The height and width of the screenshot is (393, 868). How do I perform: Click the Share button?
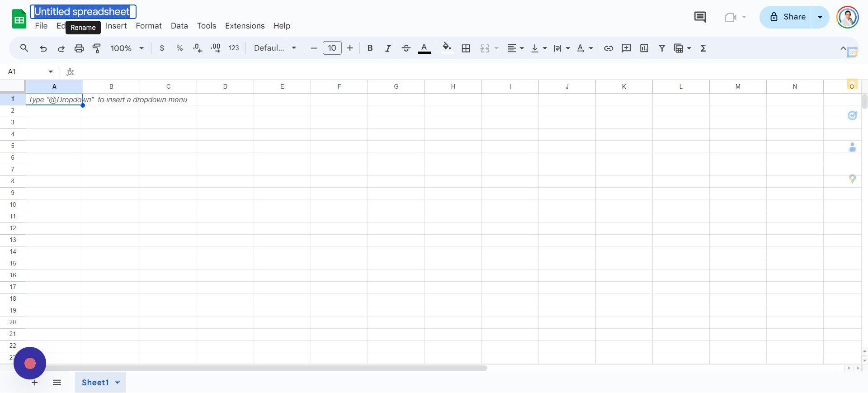[x=786, y=17]
